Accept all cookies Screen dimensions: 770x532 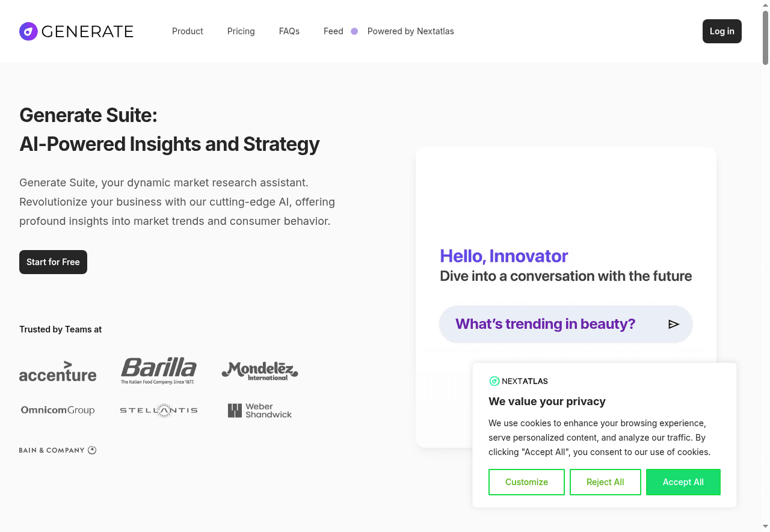(x=683, y=482)
